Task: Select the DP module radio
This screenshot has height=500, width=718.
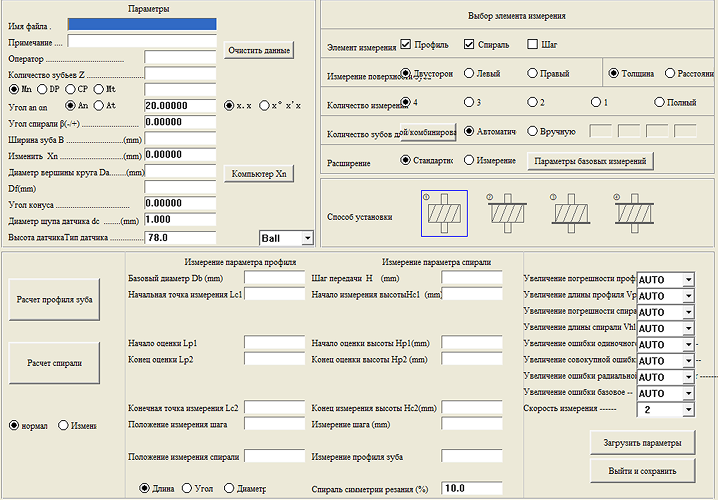Action: pyautogui.click(x=42, y=89)
